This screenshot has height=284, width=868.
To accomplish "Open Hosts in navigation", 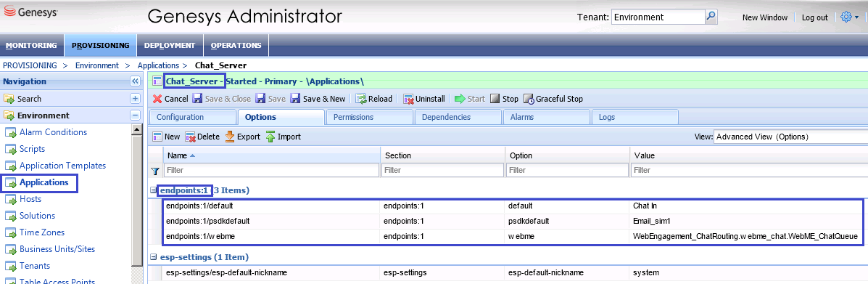I will (30, 198).
